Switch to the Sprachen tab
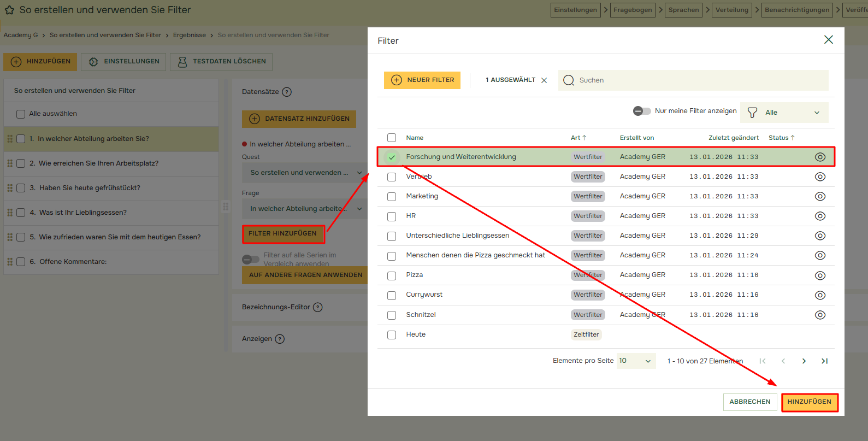Image resolution: width=868 pixels, height=441 pixels. coord(683,10)
